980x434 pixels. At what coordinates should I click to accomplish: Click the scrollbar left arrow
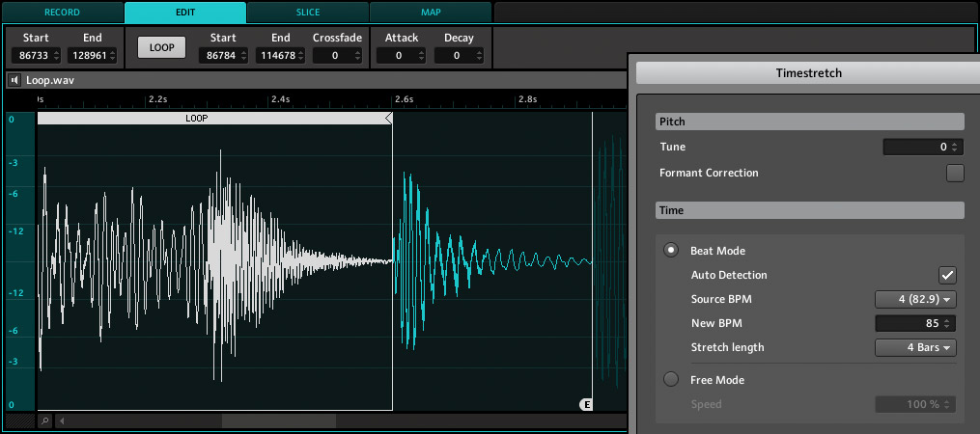point(61,420)
